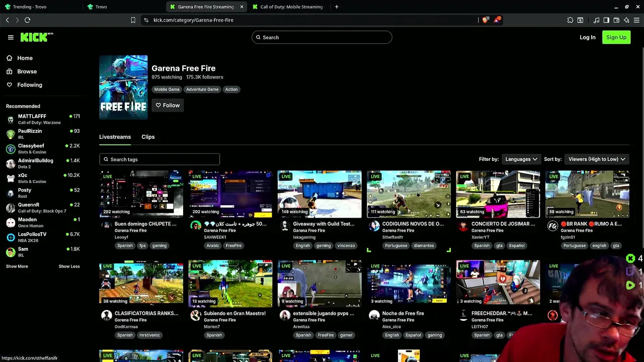Open the Kick hamburger menu
644x362 pixels.
point(11,37)
